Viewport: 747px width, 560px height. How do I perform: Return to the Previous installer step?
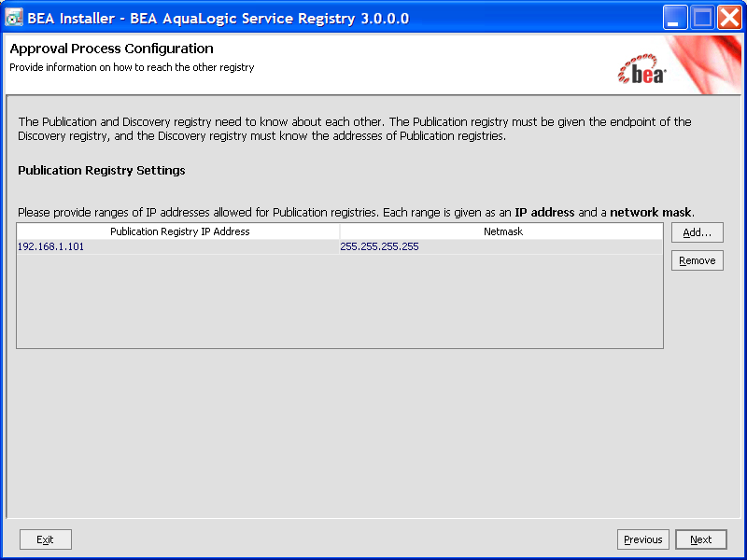[x=642, y=539]
